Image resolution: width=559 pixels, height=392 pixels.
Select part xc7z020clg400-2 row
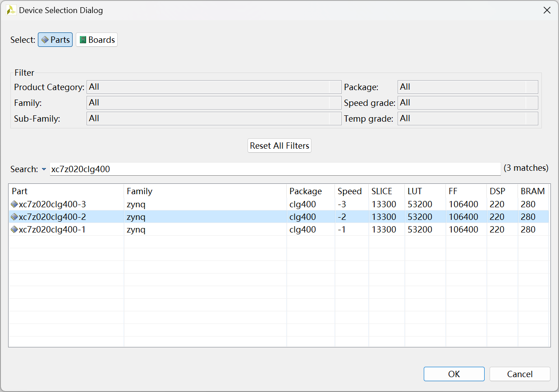tap(279, 217)
